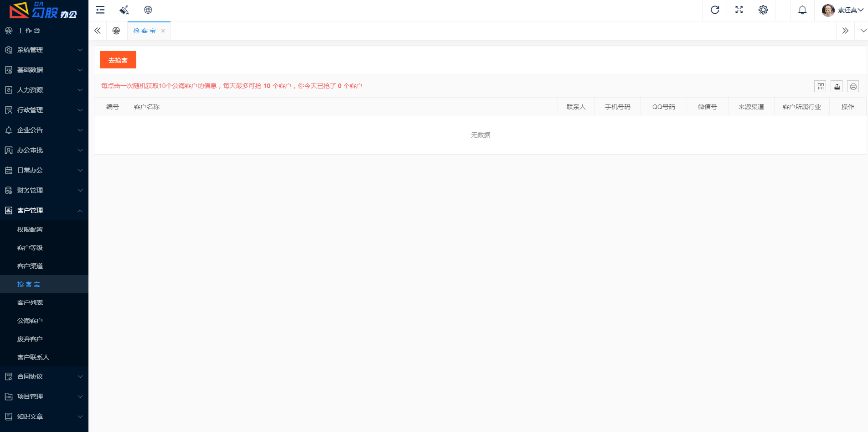This screenshot has height=432, width=868.
Task: Print the table using the printer icon
Action: [x=853, y=86]
